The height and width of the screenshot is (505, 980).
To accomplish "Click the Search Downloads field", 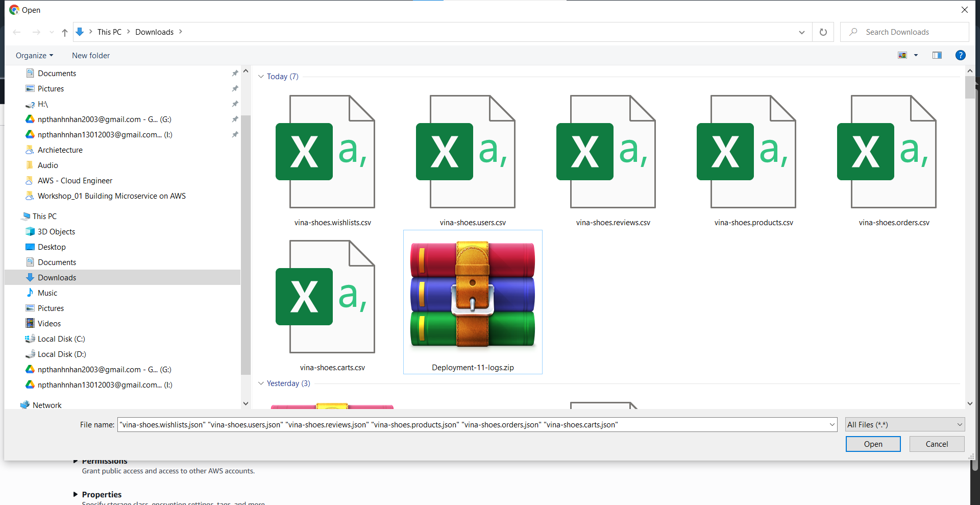I will (x=909, y=32).
